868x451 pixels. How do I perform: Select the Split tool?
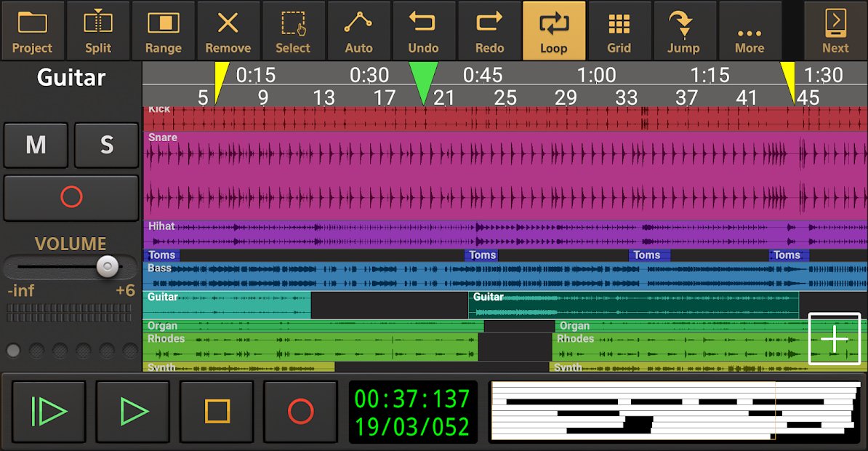coord(98,29)
